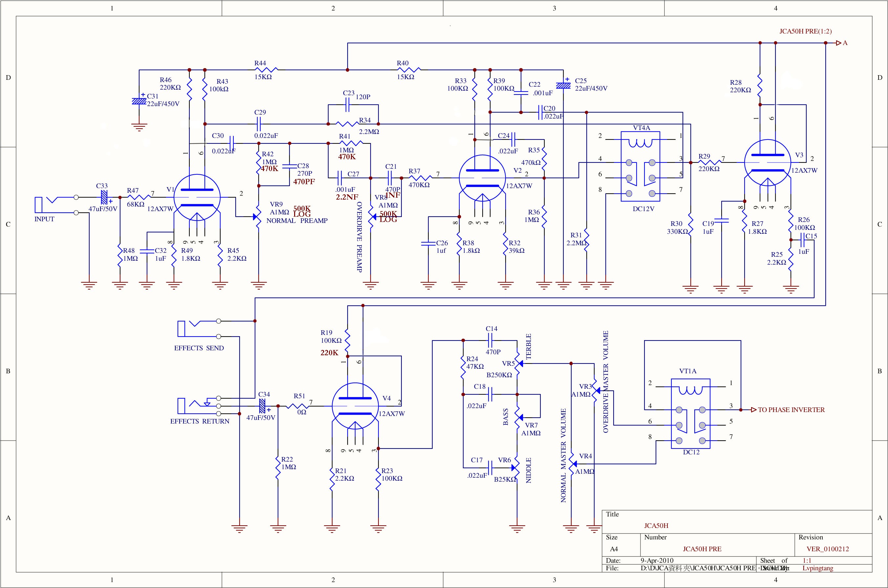Screen dimensions: 888x588
Task: Click the R28 220KΩ resistor symbol
Action: tap(760, 85)
